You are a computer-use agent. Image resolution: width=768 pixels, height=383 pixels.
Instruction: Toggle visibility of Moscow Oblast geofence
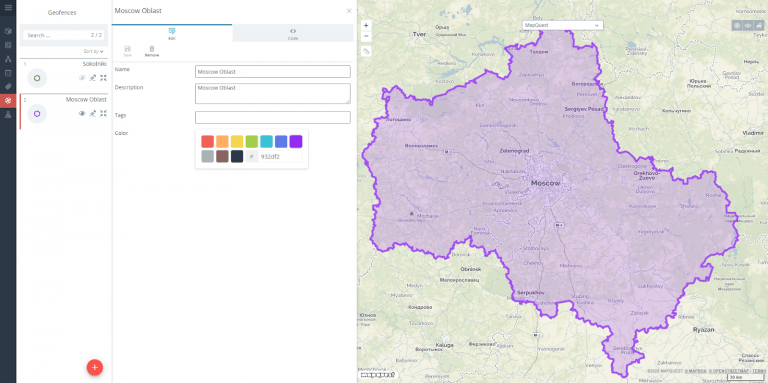coord(82,113)
